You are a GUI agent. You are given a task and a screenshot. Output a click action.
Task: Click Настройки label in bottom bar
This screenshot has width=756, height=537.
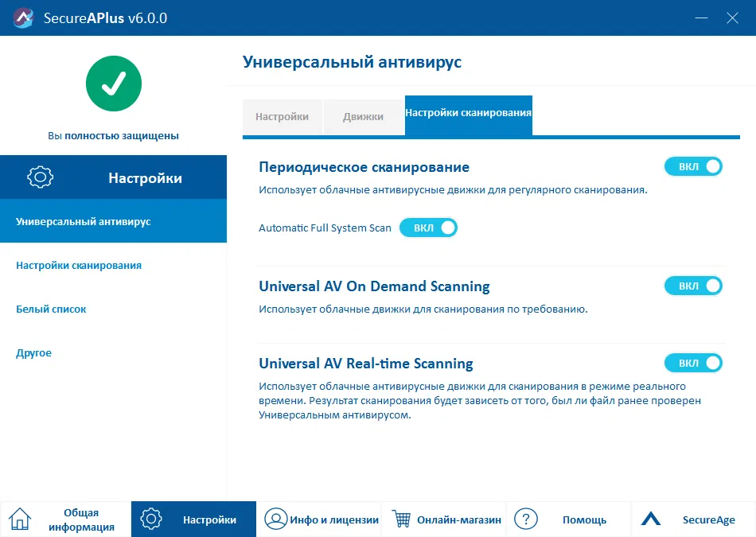pos(210,519)
